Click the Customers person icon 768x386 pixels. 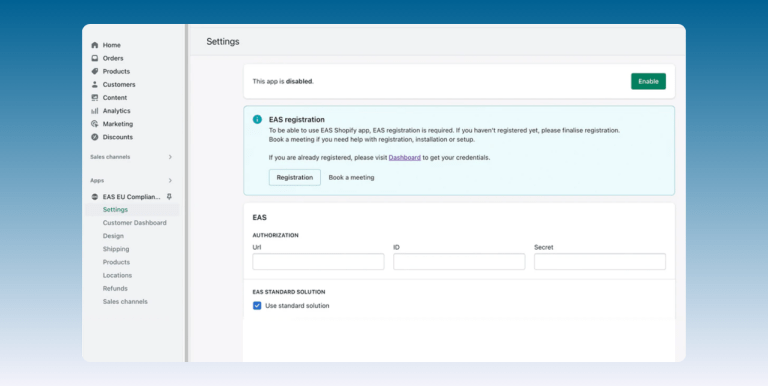(x=95, y=84)
